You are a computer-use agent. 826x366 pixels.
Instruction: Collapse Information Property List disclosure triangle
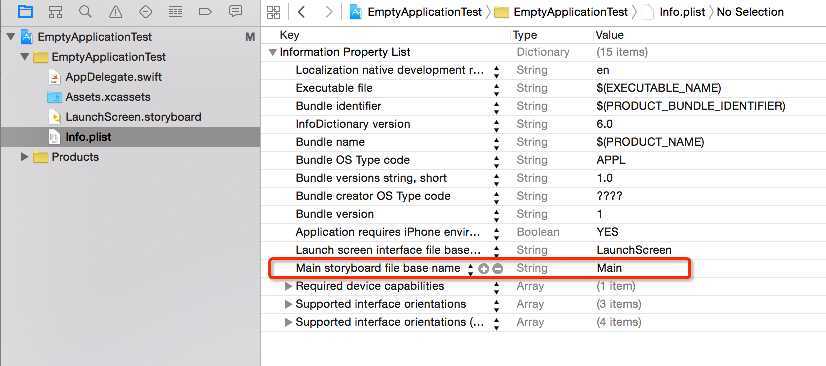tap(272, 52)
